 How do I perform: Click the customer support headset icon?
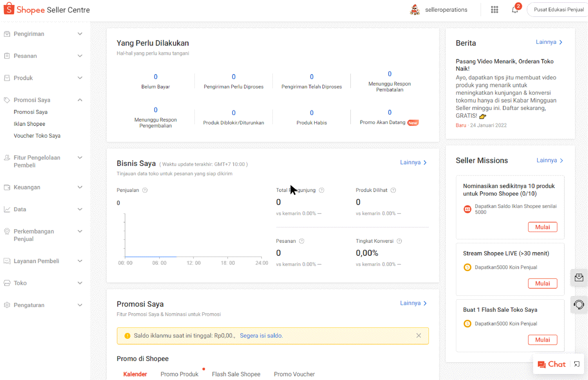point(579,304)
